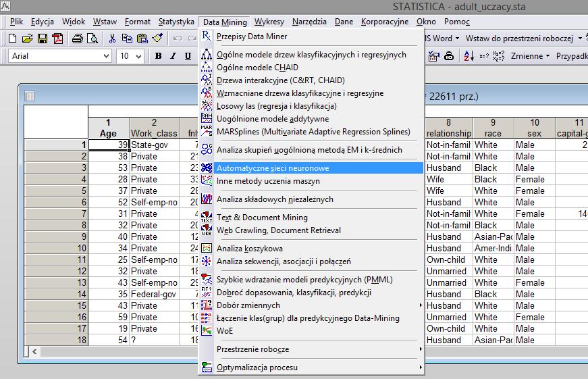Click cell with Age value 39
The width and height of the screenshot is (588, 379).
click(x=109, y=145)
